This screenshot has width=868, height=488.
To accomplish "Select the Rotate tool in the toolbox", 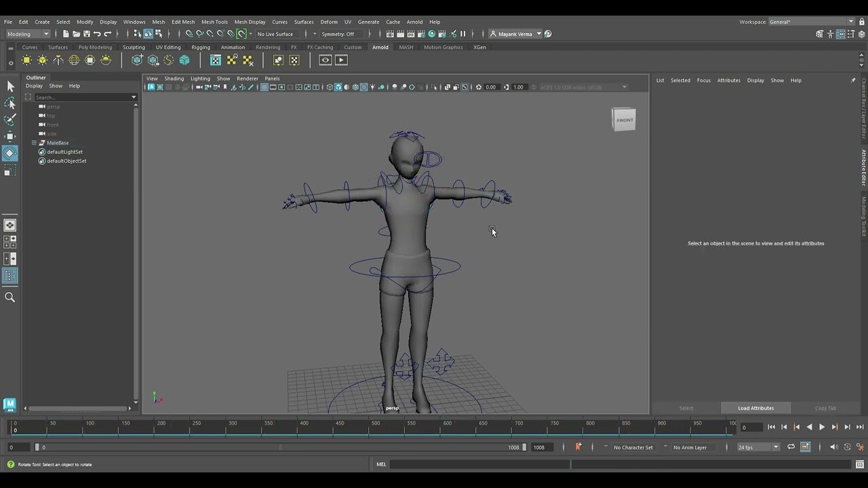I will (9, 153).
